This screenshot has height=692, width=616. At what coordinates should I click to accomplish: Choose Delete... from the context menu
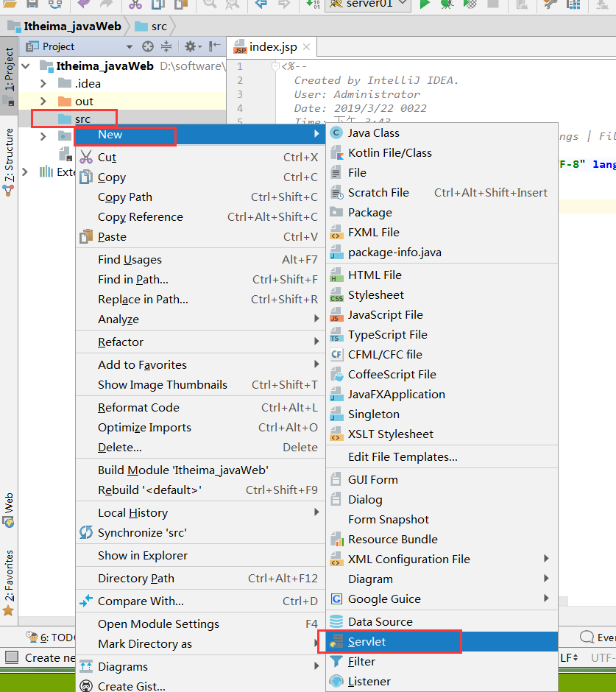200,447
